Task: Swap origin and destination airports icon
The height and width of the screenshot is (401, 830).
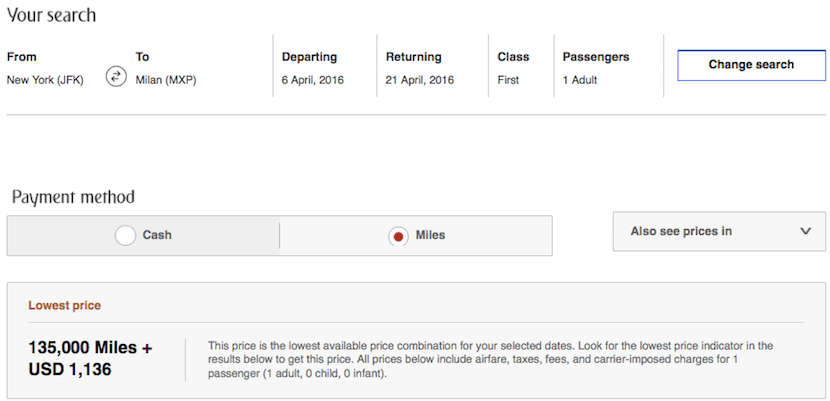Action: 116,77
